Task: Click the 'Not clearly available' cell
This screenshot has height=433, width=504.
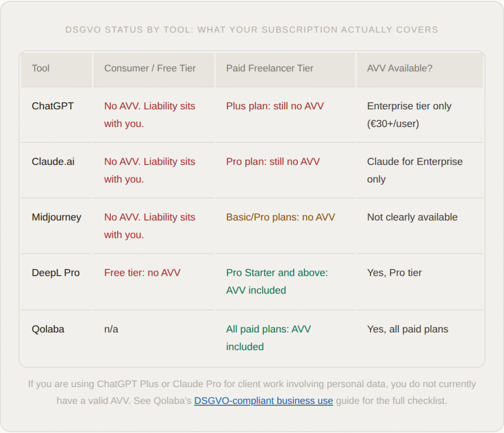Action: click(x=412, y=217)
